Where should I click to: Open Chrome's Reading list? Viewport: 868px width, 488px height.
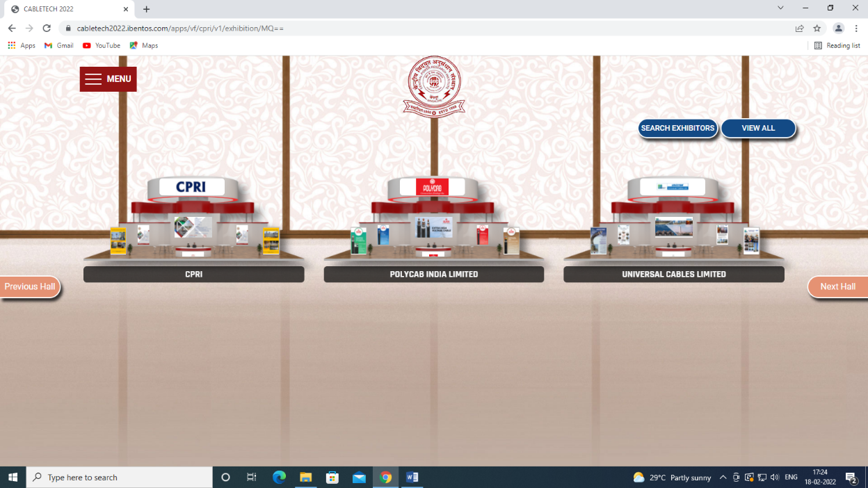click(837, 46)
